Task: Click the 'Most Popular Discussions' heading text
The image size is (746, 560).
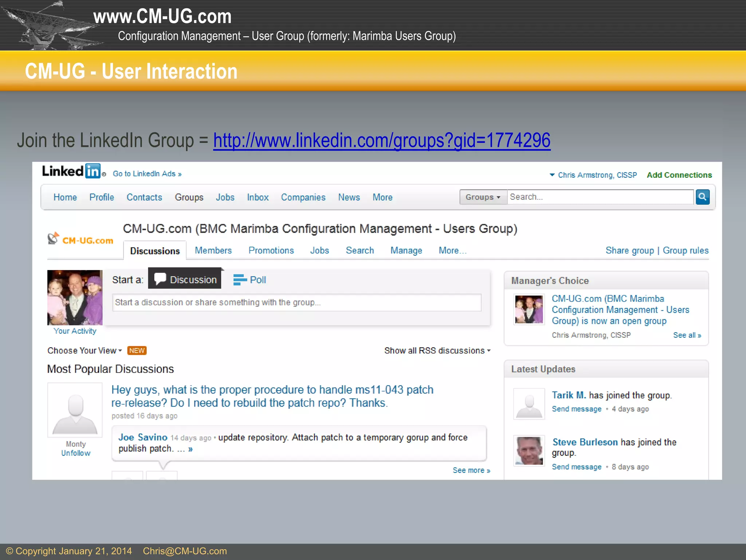Action: pyautogui.click(x=110, y=369)
